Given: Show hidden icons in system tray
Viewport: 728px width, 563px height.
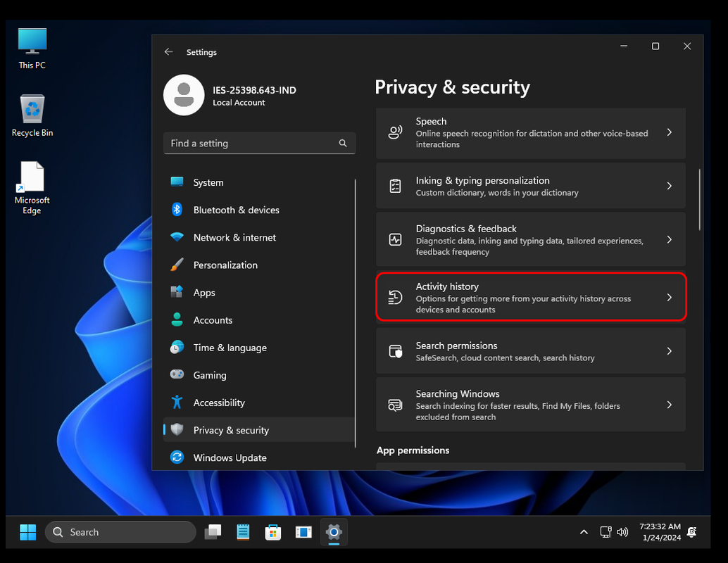Looking at the screenshot, I should 584,532.
